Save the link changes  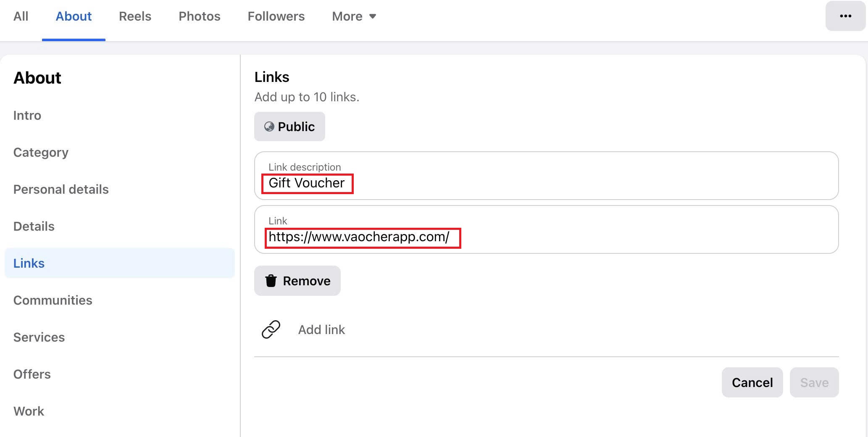coord(814,382)
